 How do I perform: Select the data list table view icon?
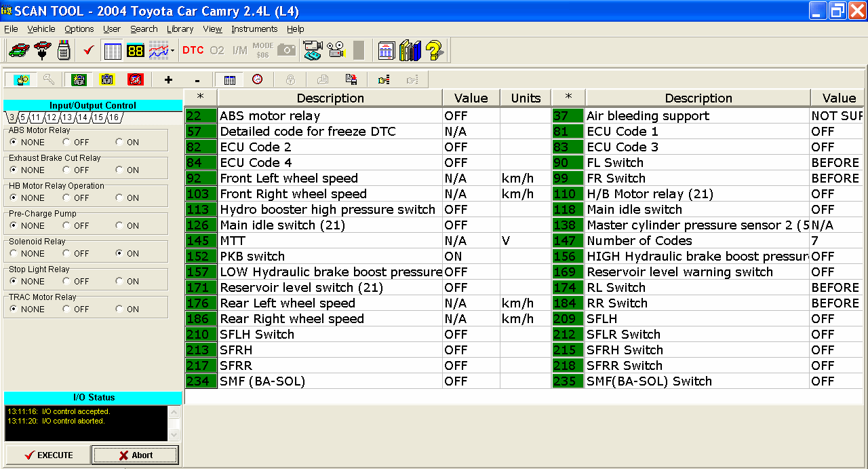coord(112,50)
